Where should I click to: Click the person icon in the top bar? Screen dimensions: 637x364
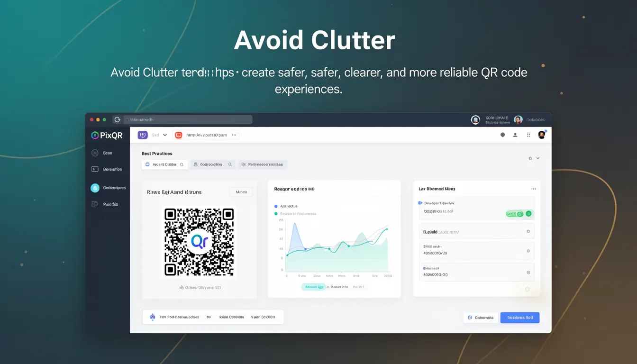515,135
